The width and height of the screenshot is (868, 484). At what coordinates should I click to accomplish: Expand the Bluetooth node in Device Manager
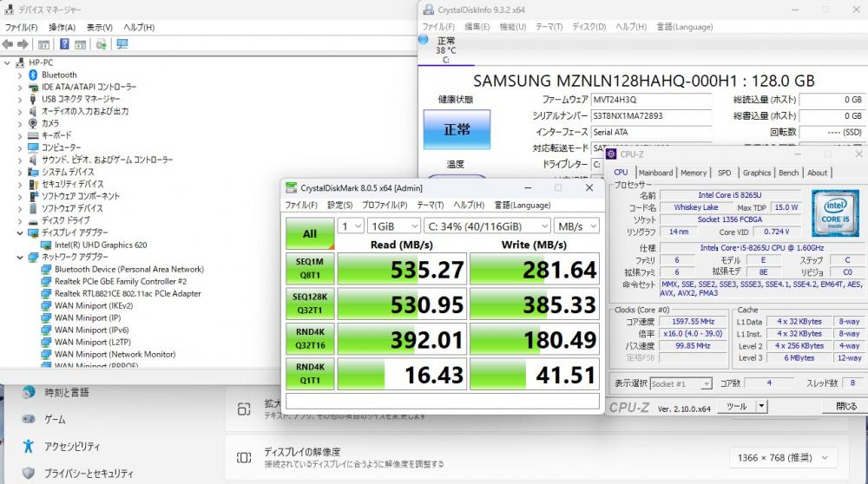(20, 75)
